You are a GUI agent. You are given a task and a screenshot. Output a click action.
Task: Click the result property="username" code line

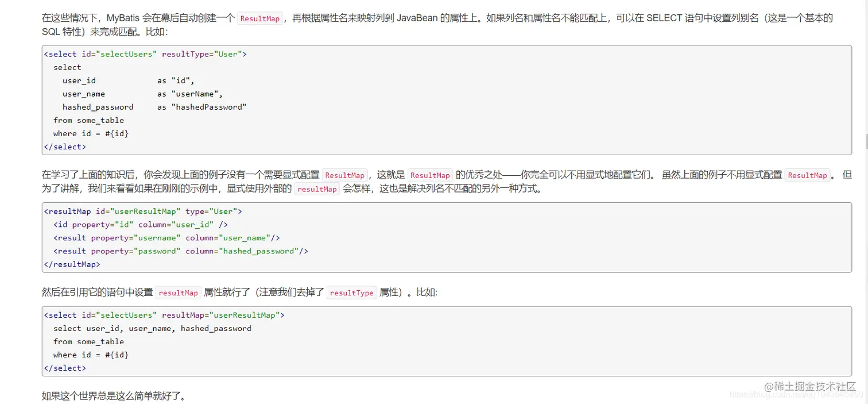(x=166, y=238)
